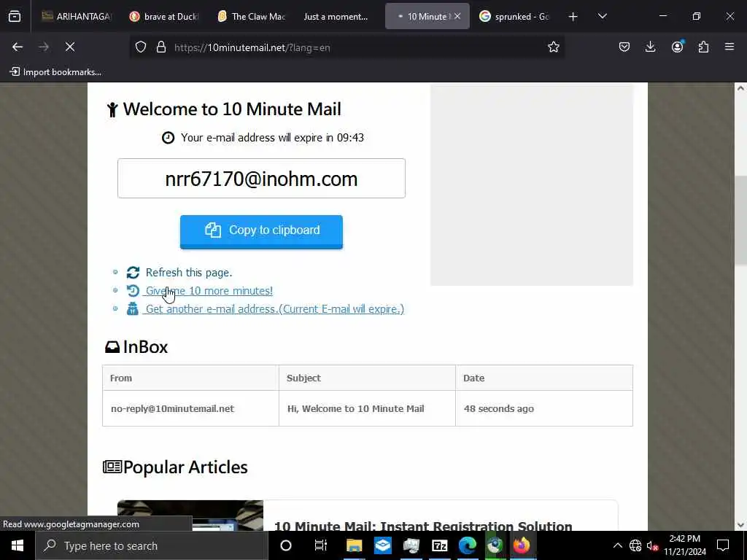Viewport: 747px width, 560px height.
Task: Bookmark this page with the star
Action: click(x=553, y=47)
